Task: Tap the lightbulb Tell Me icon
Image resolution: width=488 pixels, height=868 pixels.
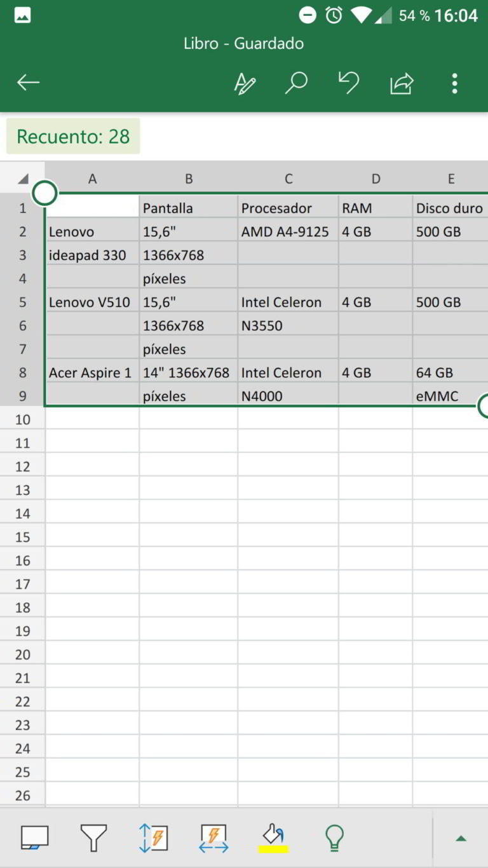Action: pyautogui.click(x=334, y=837)
